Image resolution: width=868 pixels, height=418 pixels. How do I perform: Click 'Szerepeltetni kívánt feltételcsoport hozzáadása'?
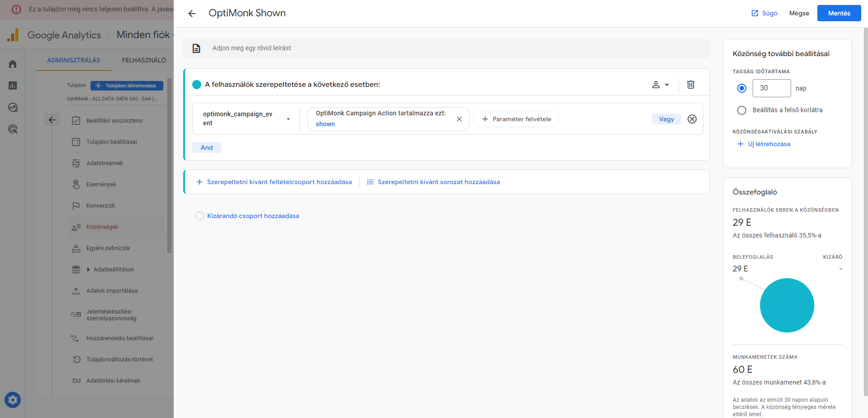[274, 182]
